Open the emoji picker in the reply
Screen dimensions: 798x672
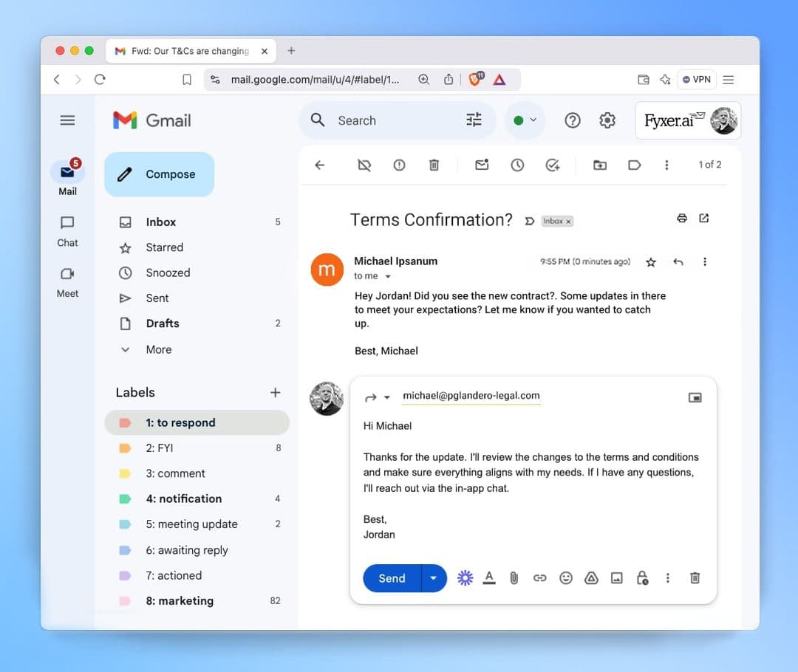coord(566,577)
